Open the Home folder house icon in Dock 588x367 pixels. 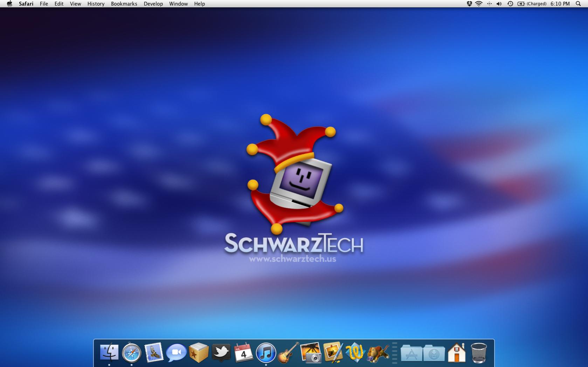click(x=457, y=352)
